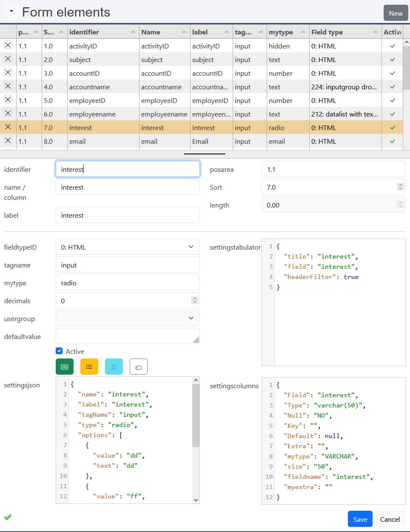The image size is (410, 532).
Task: Delete the subject row using its X icon
Action: [x=7, y=60]
